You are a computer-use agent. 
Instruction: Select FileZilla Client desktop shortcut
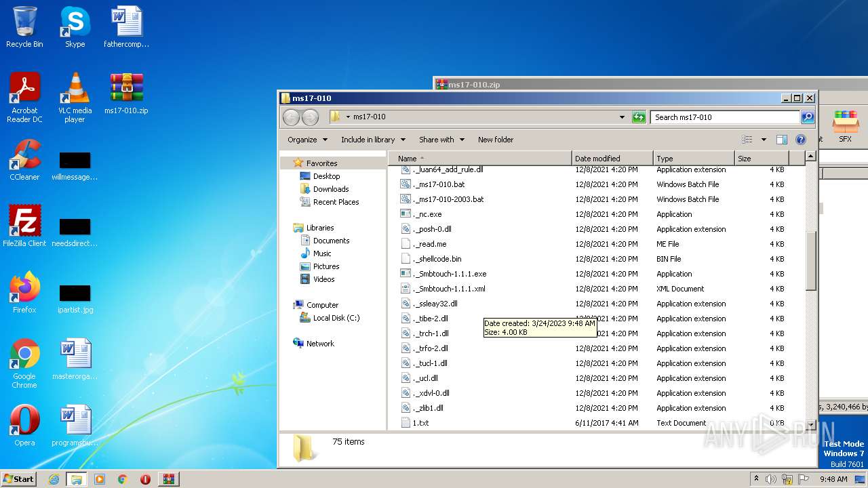pyautogui.click(x=24, y=226)
